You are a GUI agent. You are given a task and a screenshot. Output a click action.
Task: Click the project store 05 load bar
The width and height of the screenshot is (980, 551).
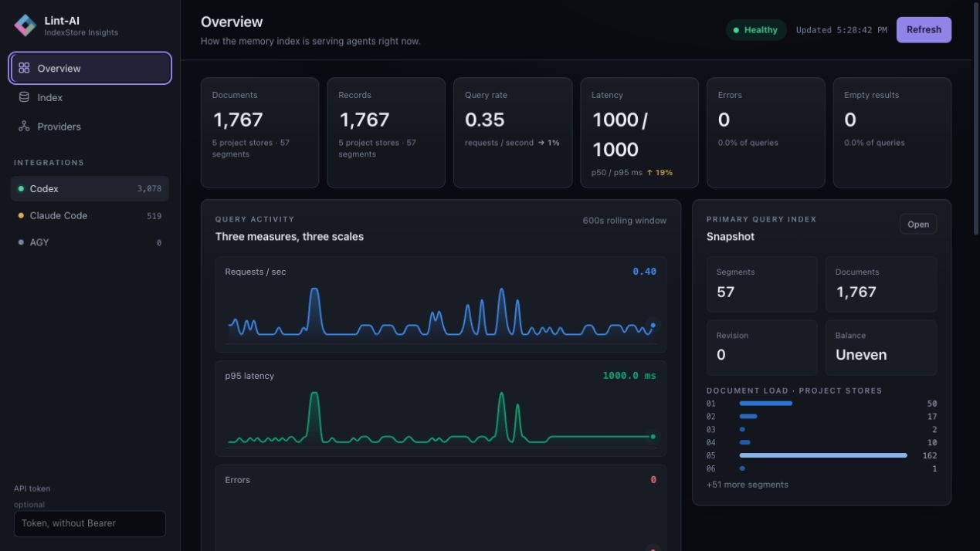tap(823, 455)
